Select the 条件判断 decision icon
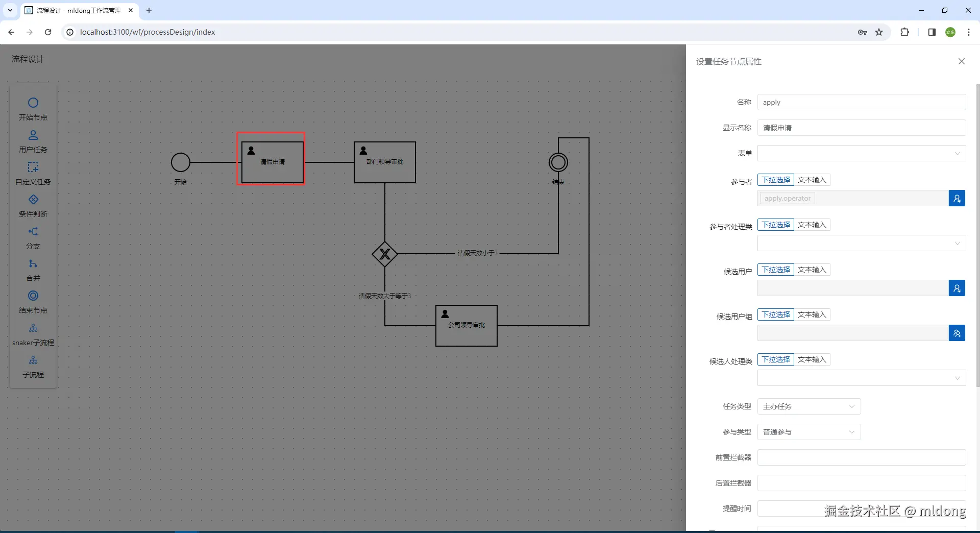980x533 pixels. click(x=33, y=199)
